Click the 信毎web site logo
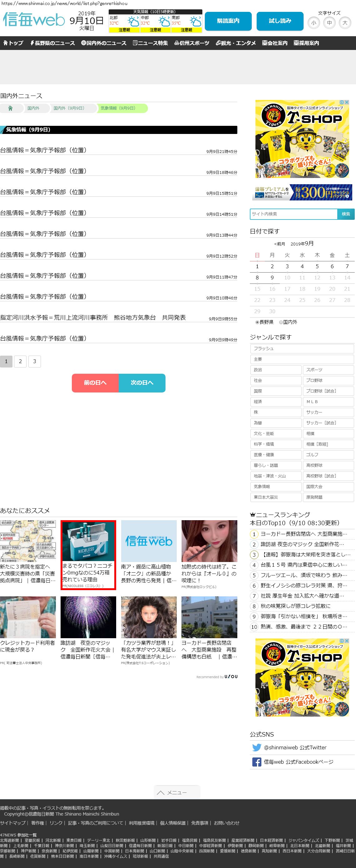The width and height of the screenshot is (356, 868). [34, 20]
